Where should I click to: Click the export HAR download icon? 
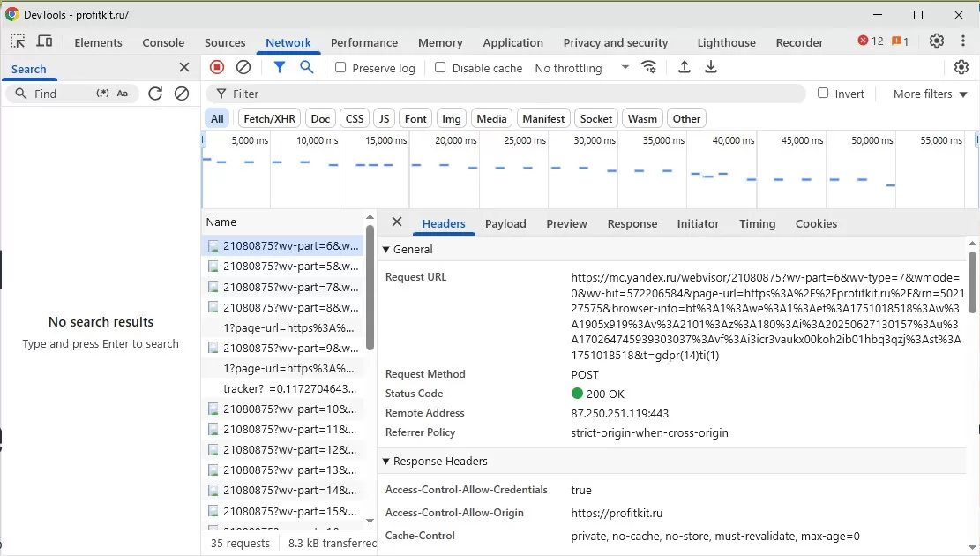pyautogui.click(x=711, y=67)
